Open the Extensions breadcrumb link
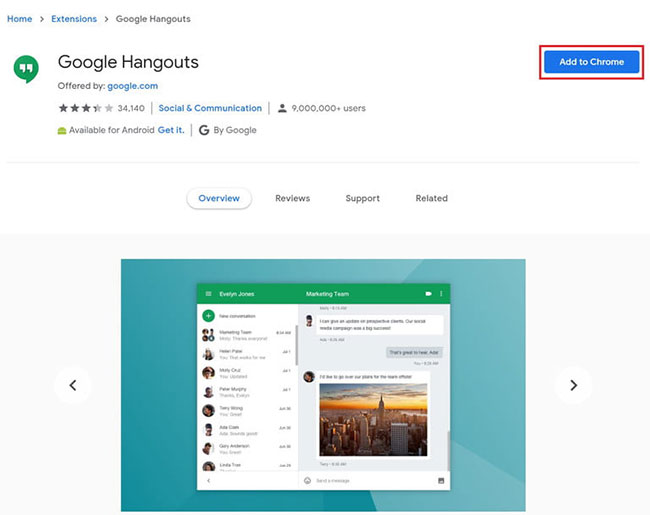The height and width of the screenshot is (515, 650). pos(74,19)
